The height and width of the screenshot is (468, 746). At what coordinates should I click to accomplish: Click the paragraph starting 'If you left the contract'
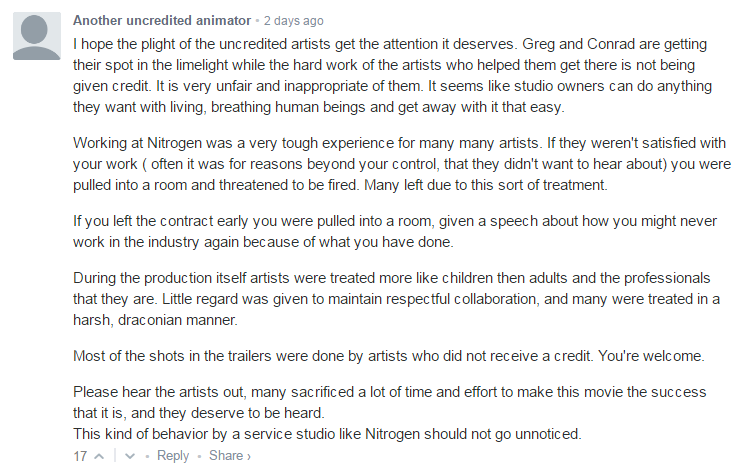click(395, 232)
